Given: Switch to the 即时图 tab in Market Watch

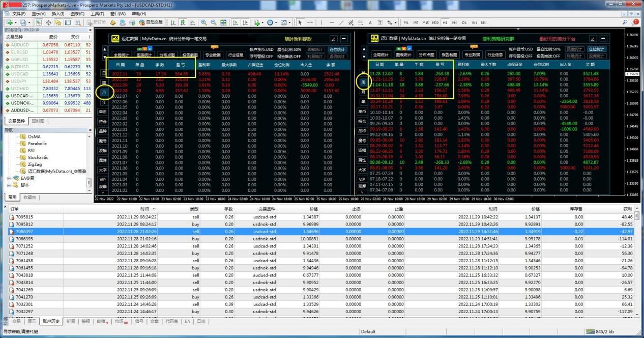Looking at the screenshot, I should click(38, 121).
